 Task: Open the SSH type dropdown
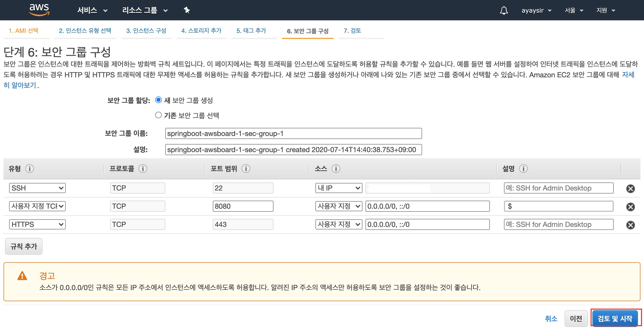coord(37,188)
